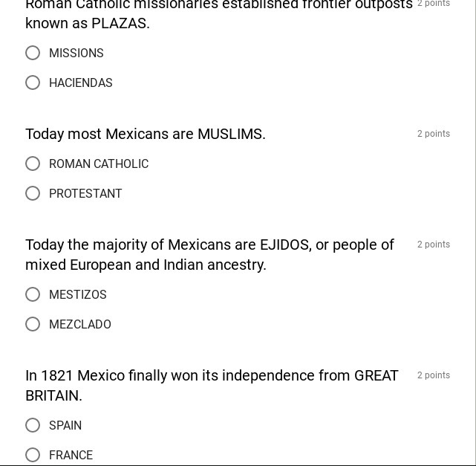Image resolution: width=476 pixels, height=466 pixels.
Task: Pick the SPAIN radio button
Action: click(x=33, y=425)
